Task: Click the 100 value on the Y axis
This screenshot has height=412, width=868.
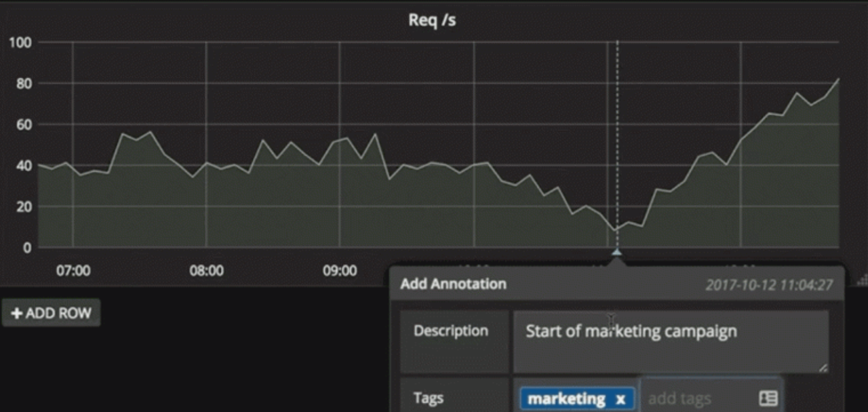Action: pos(20,43)
